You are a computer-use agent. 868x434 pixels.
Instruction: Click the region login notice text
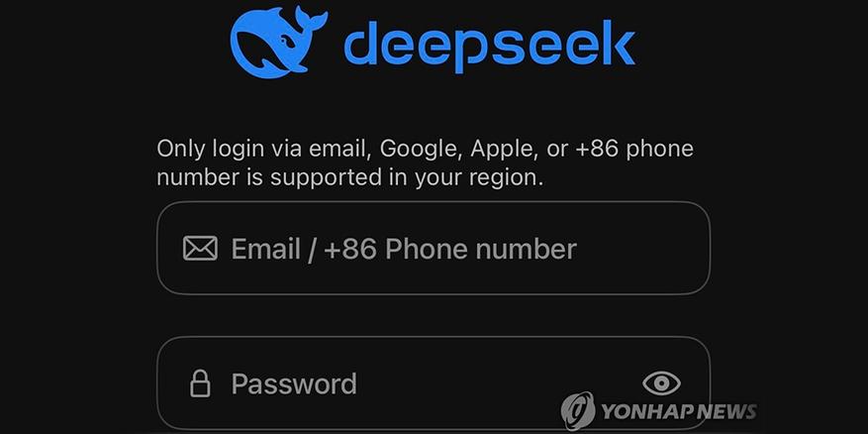(425, 163)
